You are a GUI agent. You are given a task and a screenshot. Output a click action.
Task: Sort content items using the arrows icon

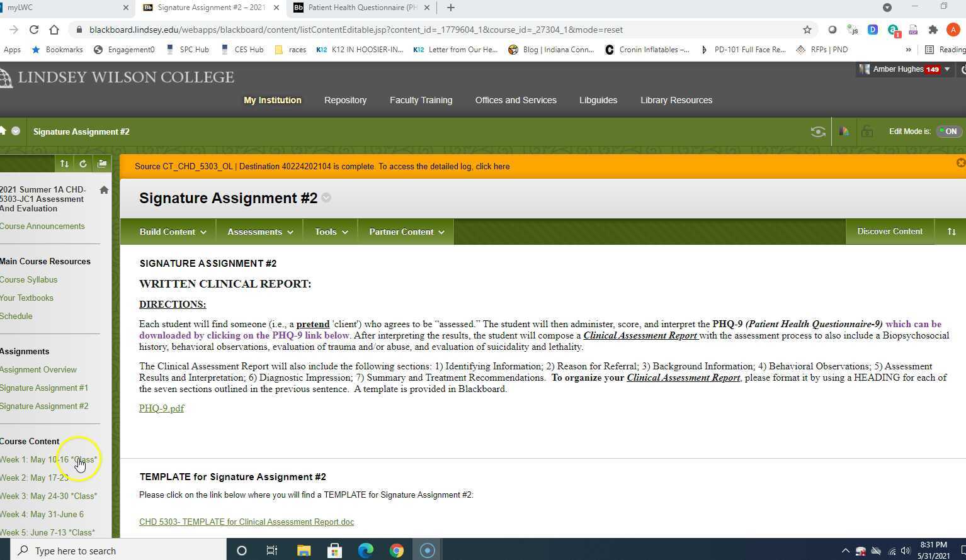click(x=952, y=232)
